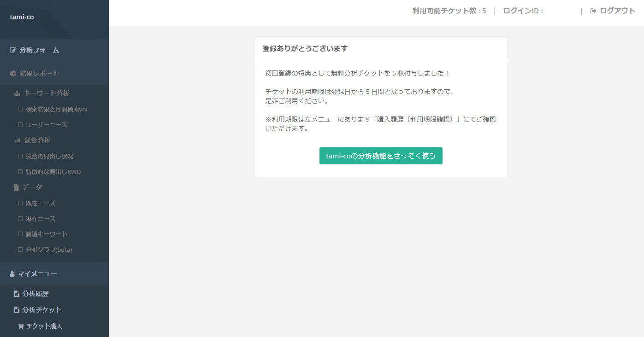Click the ログアウト link

(x=617, y=11)
